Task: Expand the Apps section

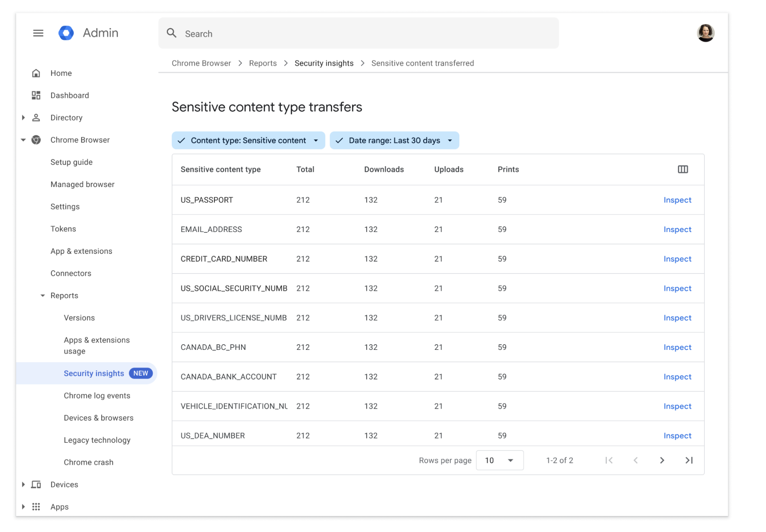Action: pyautogui.click(x=23, y=507)
